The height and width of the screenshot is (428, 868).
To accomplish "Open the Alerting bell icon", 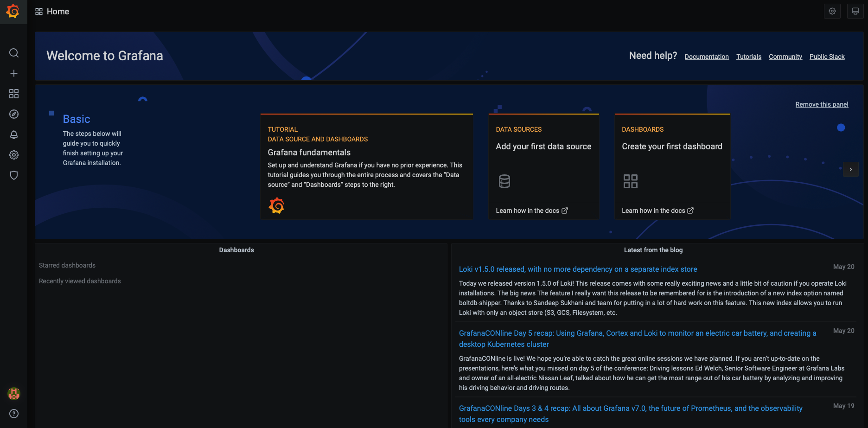I will pyautogui.click(x=14, y=134).
